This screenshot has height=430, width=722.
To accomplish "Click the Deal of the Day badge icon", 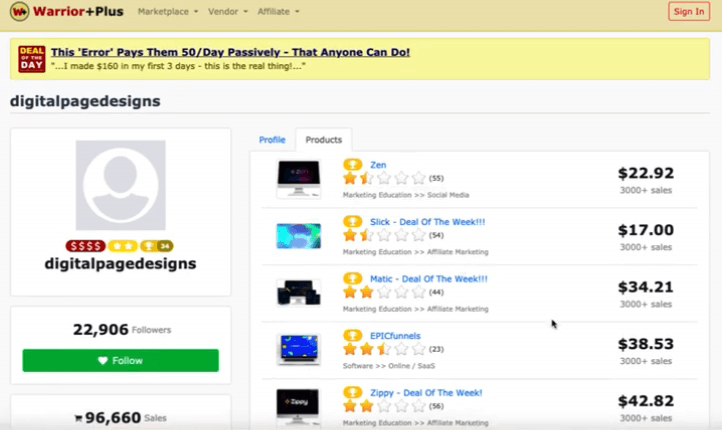I will [x=32, y=59].
